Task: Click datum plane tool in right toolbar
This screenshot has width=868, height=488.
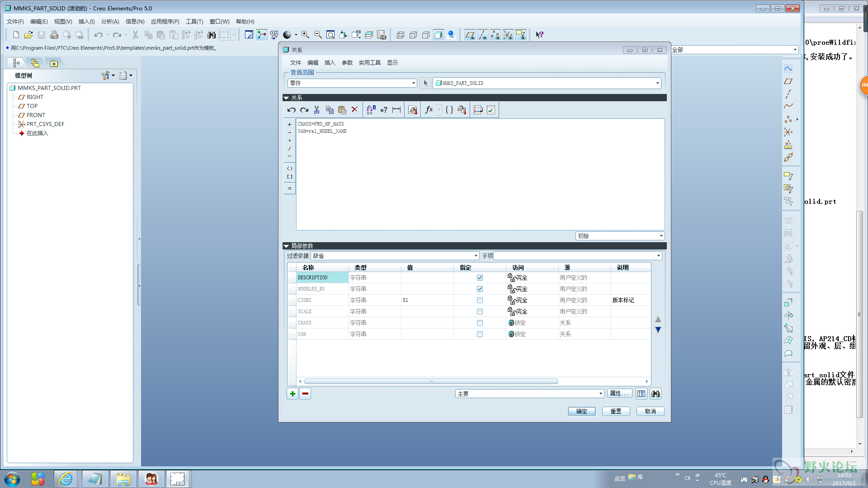Action: tap(788, 81)
